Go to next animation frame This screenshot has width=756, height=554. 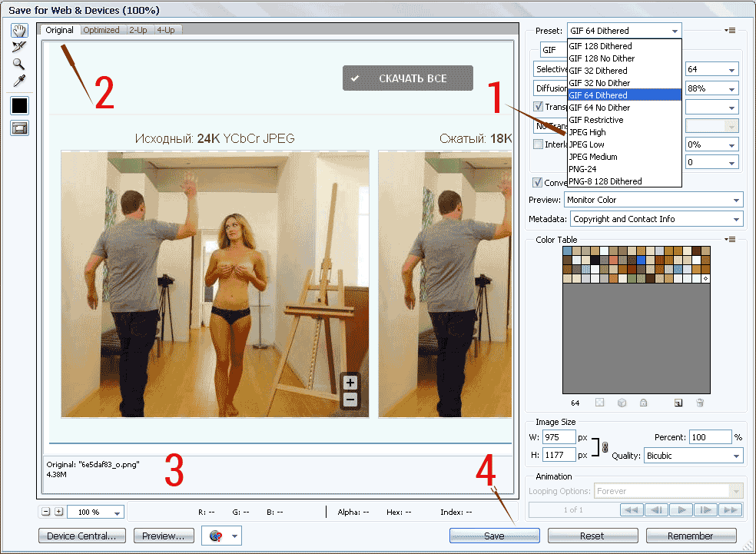click(705, 509)
